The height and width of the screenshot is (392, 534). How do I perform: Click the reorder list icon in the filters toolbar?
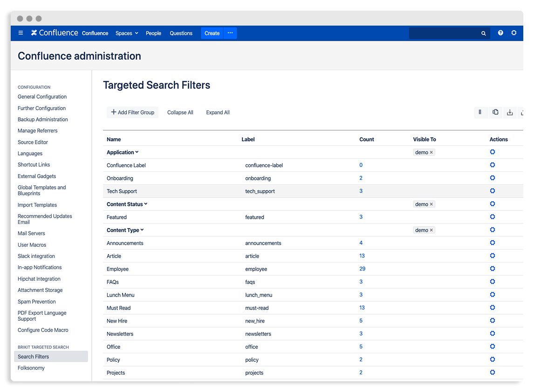pos(480,112)
